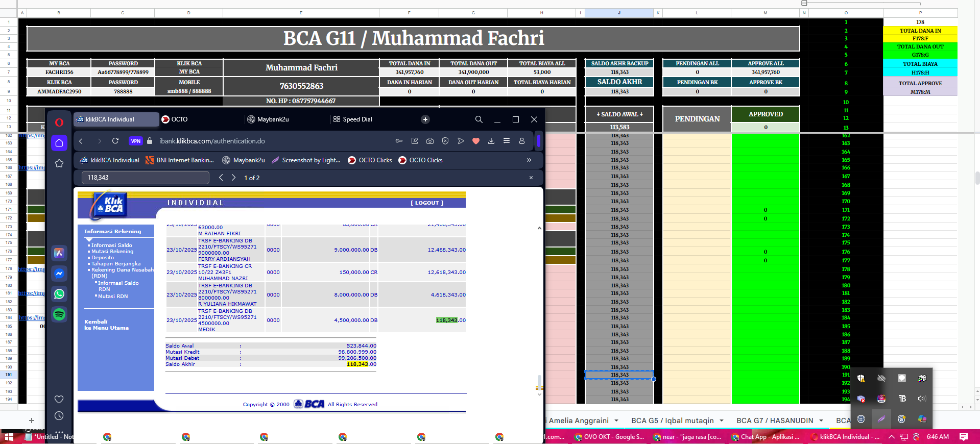
Task: Click the find-in-page search field
Action: [146, 178]
